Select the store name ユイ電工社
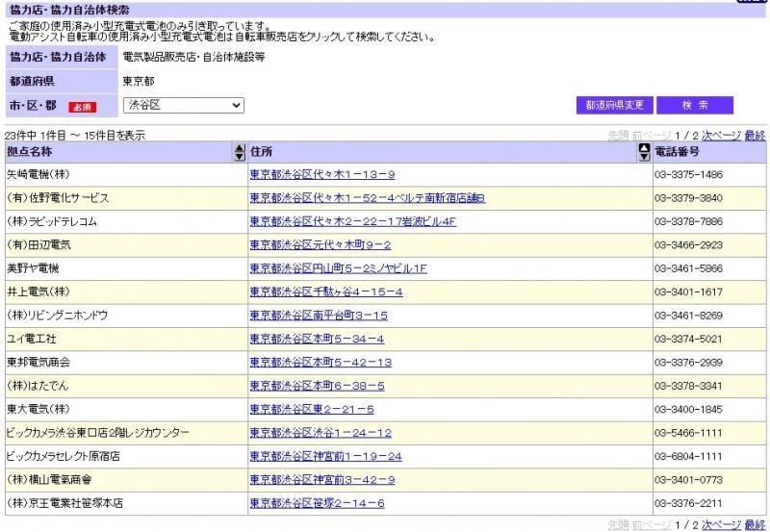The image size is (770, 532). (32, 340)
